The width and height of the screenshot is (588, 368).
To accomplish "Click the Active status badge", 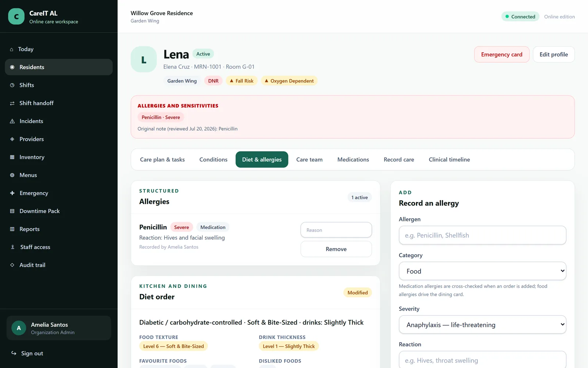I will (203, 54).
